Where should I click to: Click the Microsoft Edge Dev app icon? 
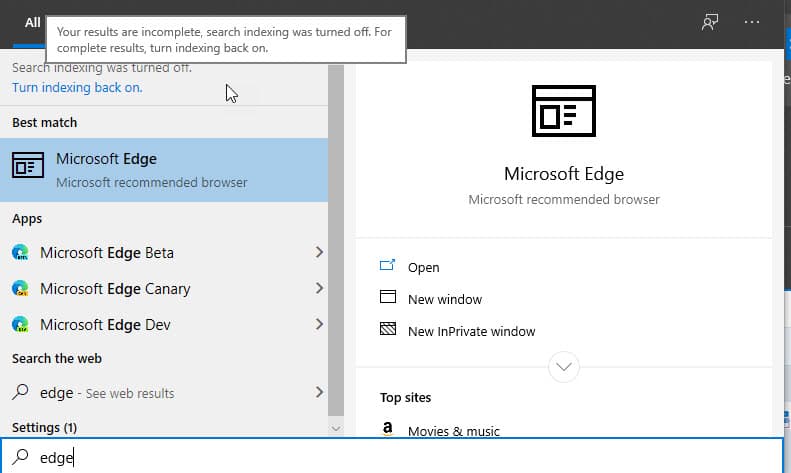pos(20,324)
